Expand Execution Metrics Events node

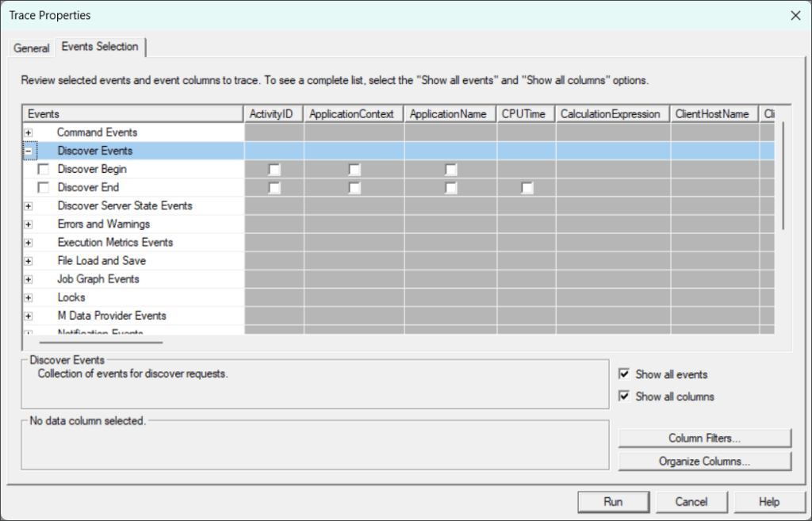tap(29, 243)
